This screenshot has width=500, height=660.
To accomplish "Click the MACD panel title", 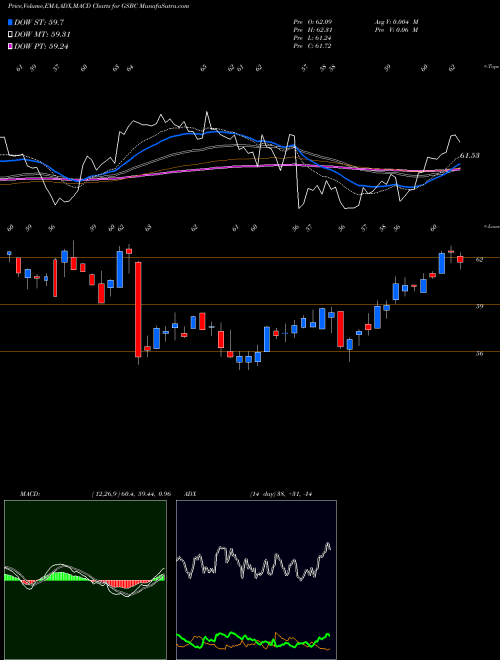I will 29,494.
